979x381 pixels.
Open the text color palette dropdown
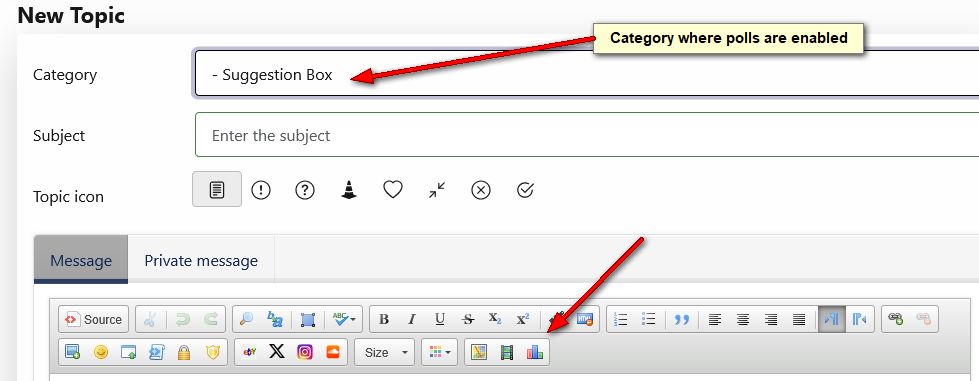[x=440, y=352]
